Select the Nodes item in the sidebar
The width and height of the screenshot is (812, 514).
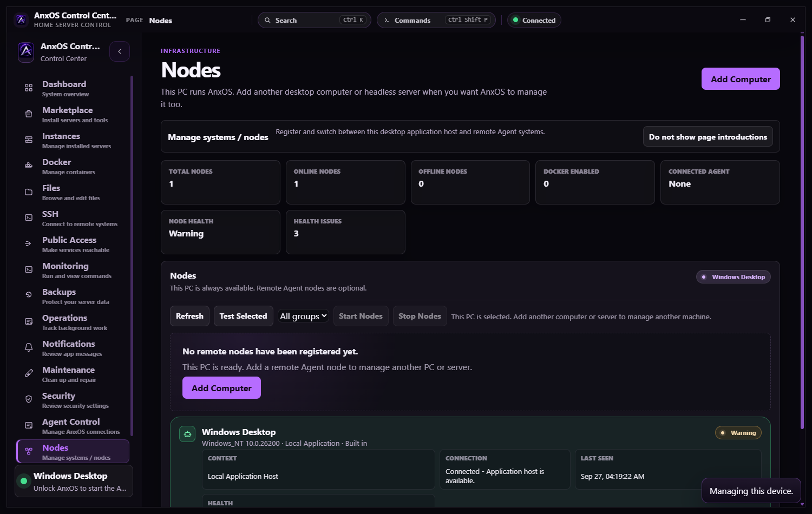pos(73,451)
